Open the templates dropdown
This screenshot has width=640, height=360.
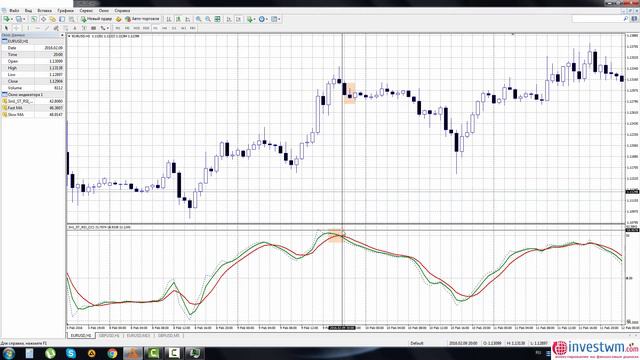(x=276, y=19)
